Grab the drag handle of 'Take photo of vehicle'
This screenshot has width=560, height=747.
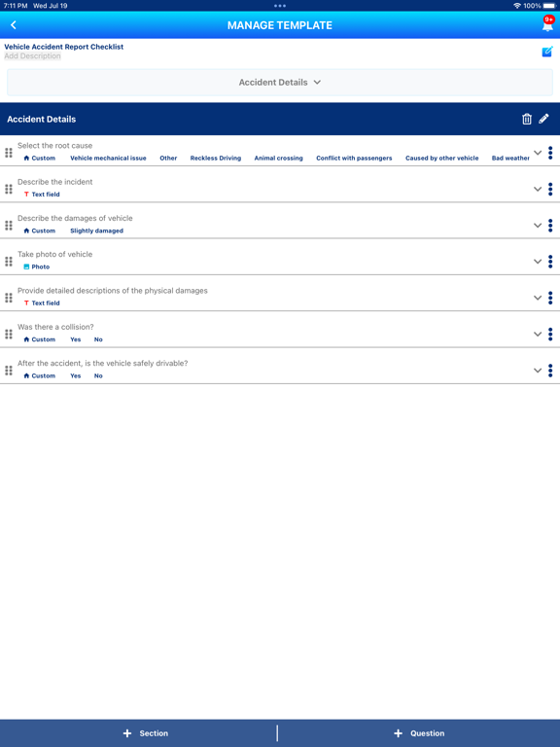pyautogui.click(x=9, y=262)
